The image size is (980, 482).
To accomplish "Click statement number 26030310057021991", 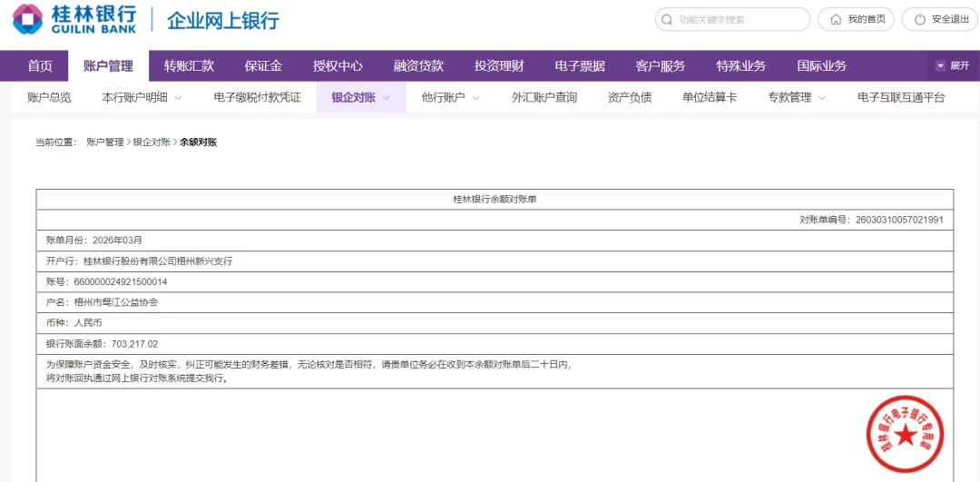I will 899,220.
